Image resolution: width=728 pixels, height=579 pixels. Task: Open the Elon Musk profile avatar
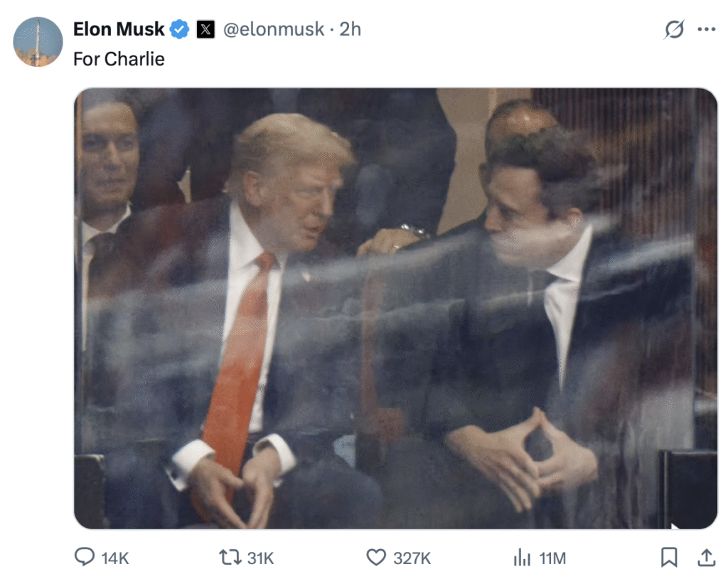[38, 42]
